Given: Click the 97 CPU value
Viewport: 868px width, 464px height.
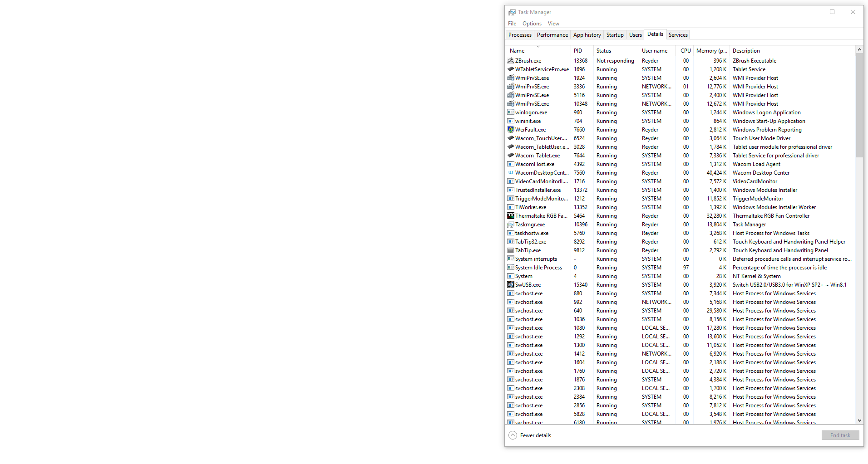Looking at the screenshot, I should point(686,268).
